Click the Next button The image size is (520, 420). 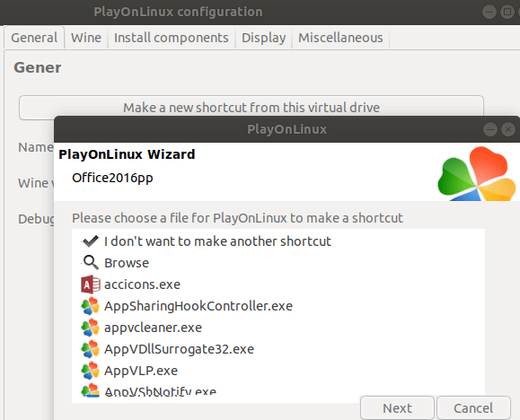(x=397, y=408)
